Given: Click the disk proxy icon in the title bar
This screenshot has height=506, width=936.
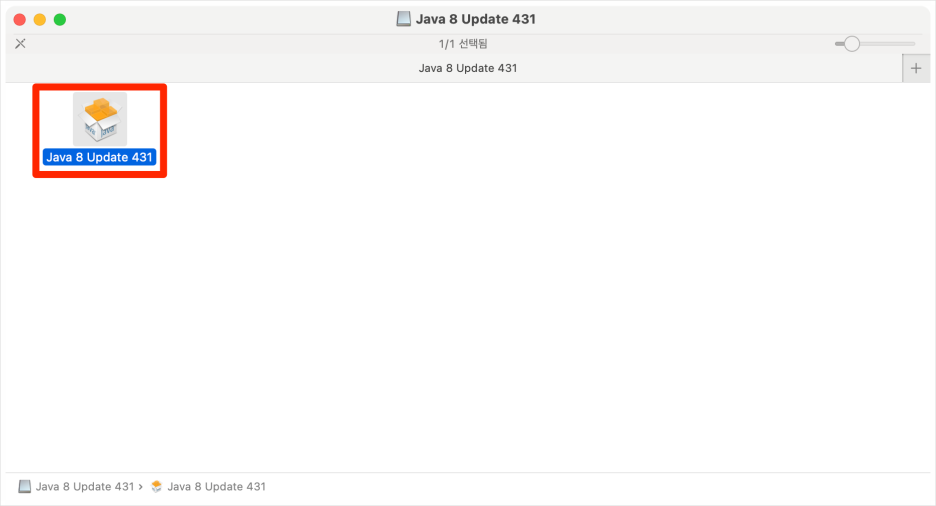Looking at the screenshot, I should (404, 19).
